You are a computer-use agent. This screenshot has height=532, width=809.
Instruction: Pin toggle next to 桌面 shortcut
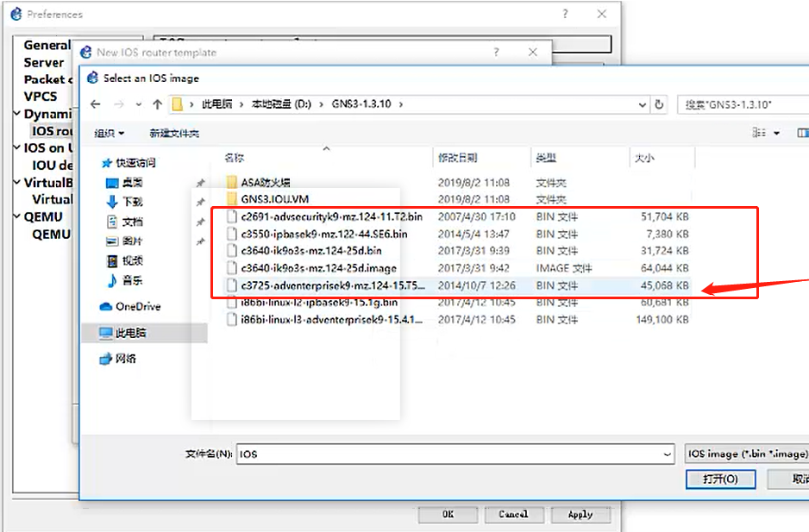point(201,183)
